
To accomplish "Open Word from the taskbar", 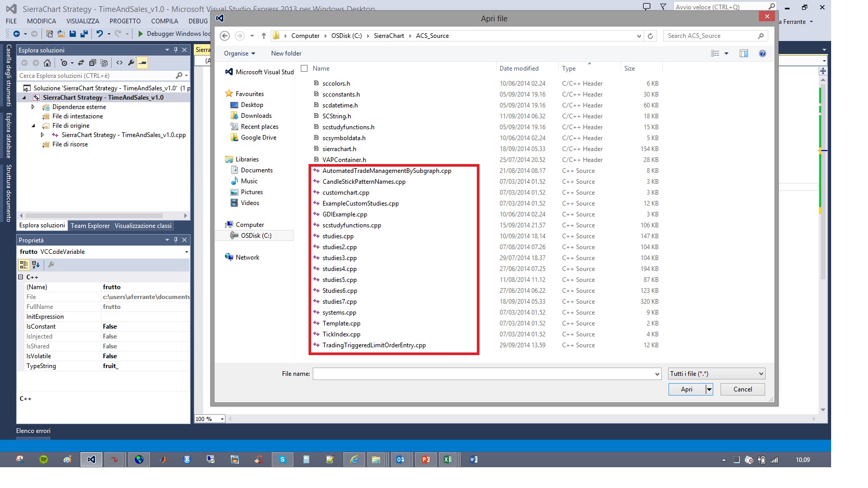I will click(x=473, y=459).
